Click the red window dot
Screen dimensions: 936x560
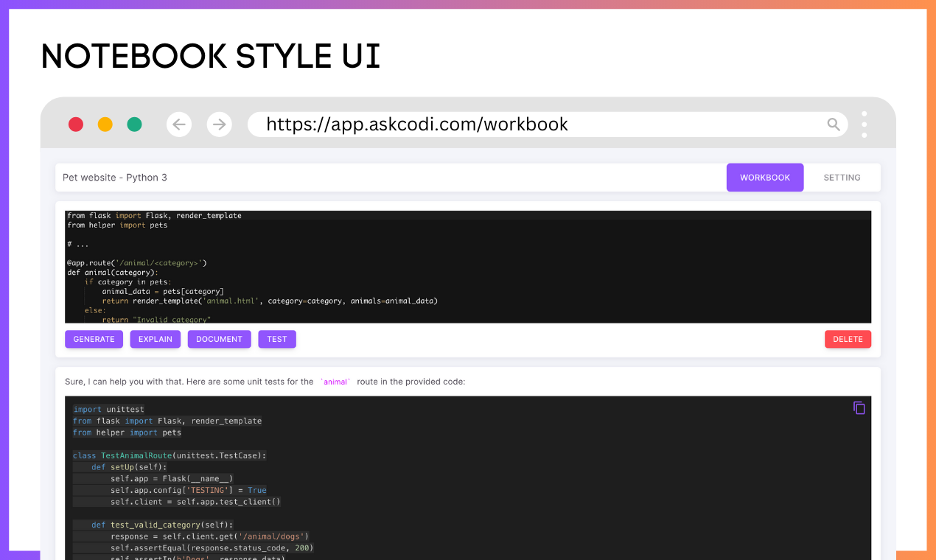point(76,125)
